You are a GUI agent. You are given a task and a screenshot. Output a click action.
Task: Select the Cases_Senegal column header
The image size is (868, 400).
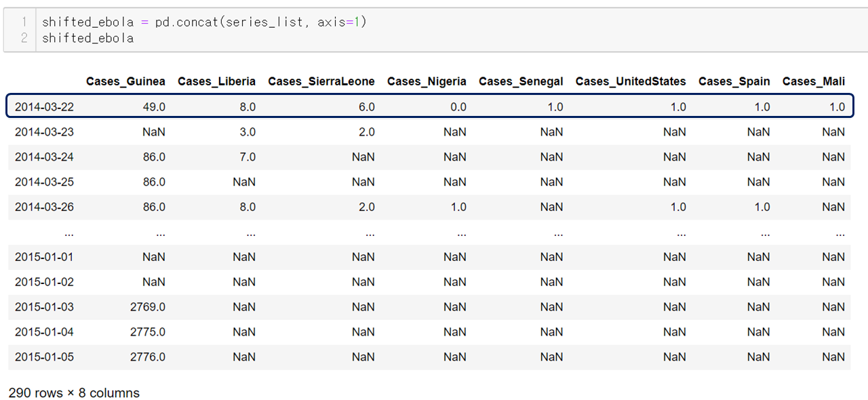[521, 81]
